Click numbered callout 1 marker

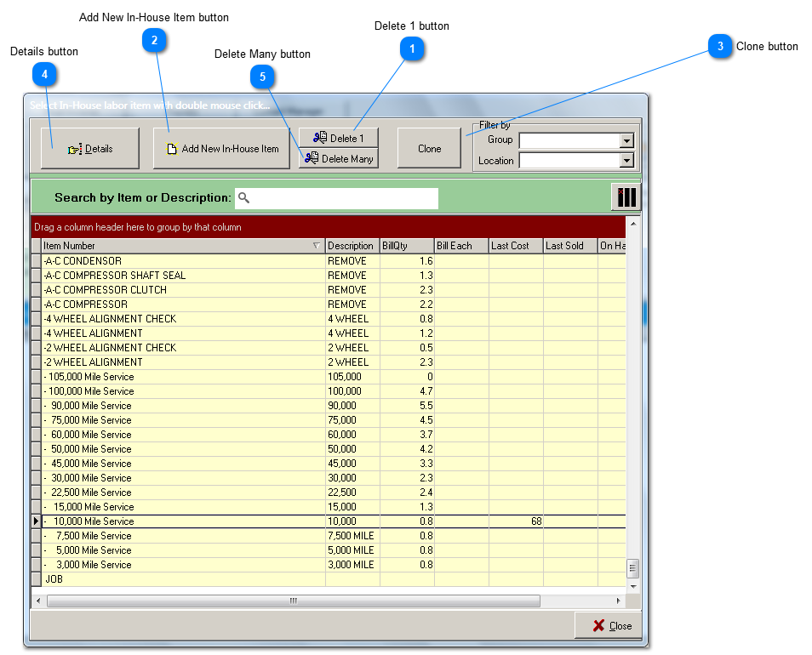(412, 50)
